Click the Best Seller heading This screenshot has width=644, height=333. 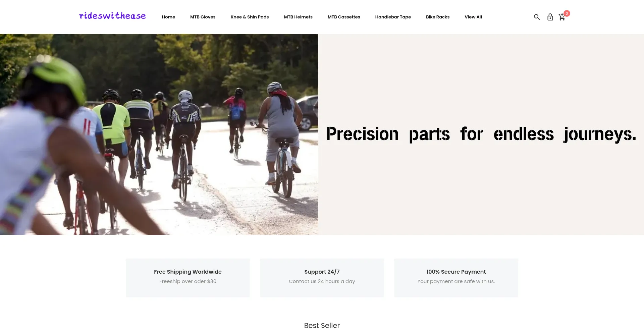point(322,325)
